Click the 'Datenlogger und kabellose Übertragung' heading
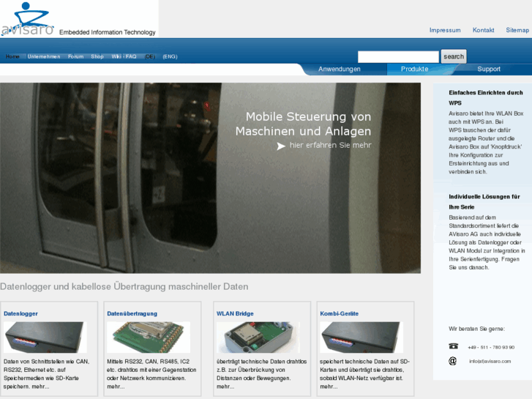 (124, 286)
